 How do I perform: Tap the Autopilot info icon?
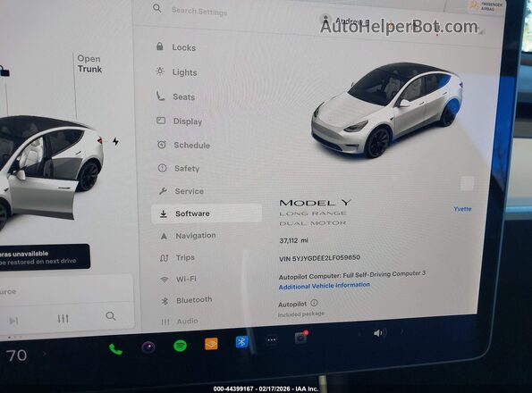click(314, 303)
